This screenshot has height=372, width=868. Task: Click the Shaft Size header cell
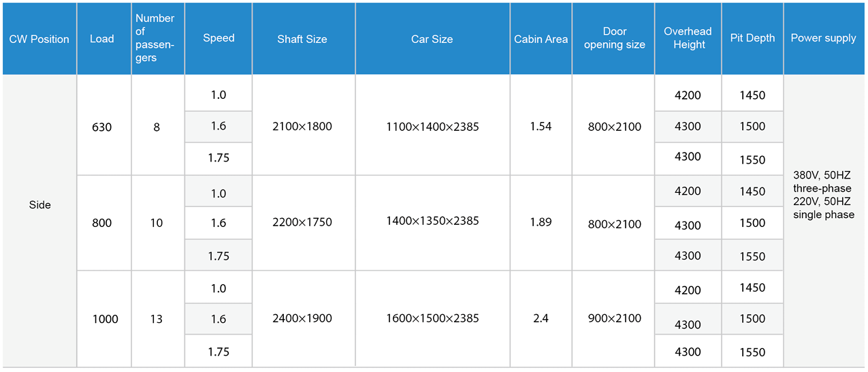coord(302,39)
